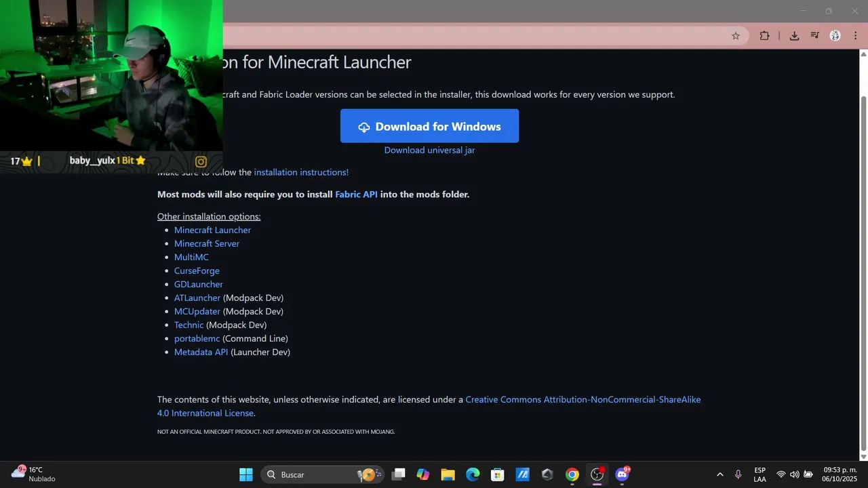868x488 pixels.
Task: Open the Creative Commons license link
Action: (x=583, y=399)
